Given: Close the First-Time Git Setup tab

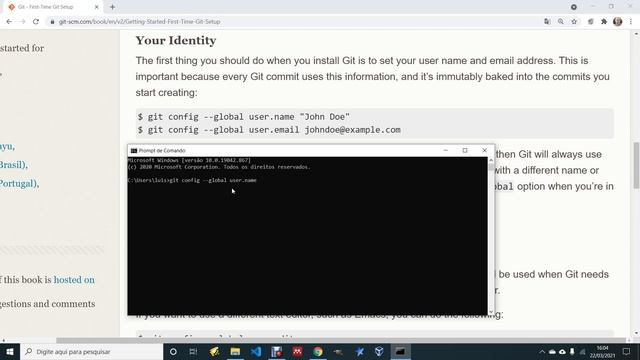Looking at the screenshot, I should click(x=97, y=7).
